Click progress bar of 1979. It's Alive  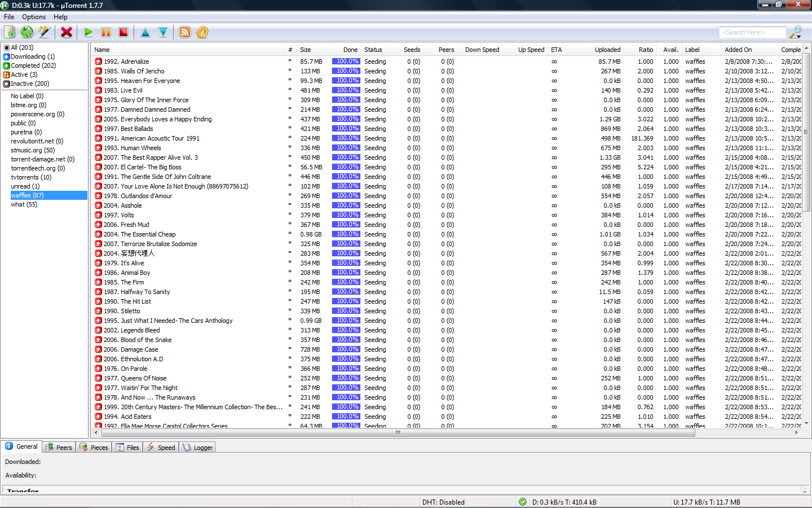(346, 263)
